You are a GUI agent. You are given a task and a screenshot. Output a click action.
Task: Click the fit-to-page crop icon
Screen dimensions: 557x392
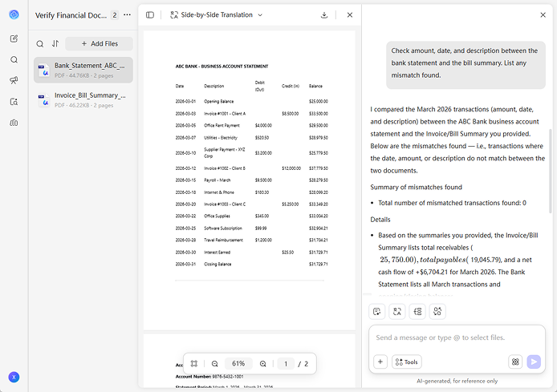[x=194, y=364]
